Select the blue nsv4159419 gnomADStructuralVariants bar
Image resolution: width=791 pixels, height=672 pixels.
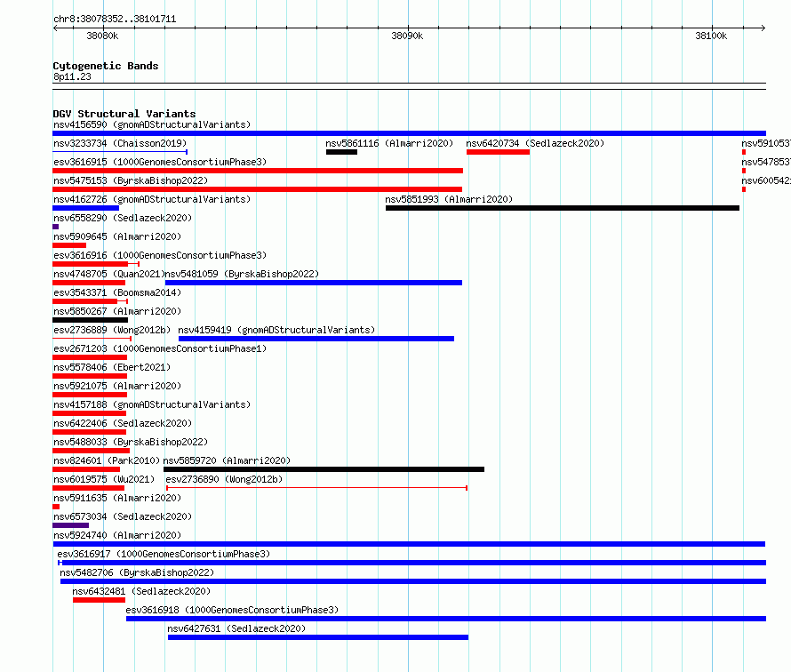(316, 339)
